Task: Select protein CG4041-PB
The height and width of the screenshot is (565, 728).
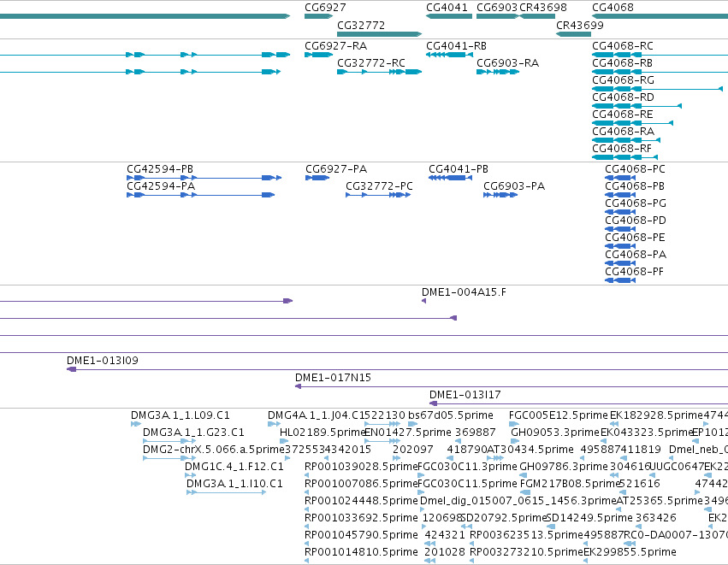Action: pos(450,178)
